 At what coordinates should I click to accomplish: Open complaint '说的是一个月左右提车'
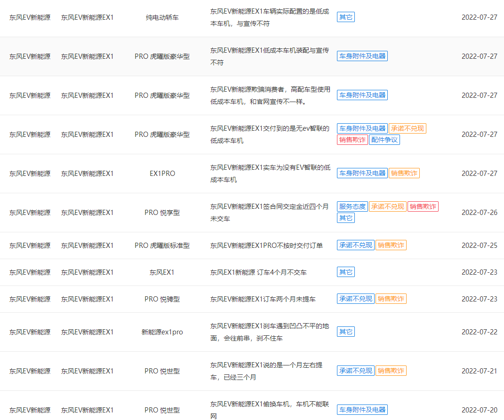pyautogui.click(x=266, y=371)
